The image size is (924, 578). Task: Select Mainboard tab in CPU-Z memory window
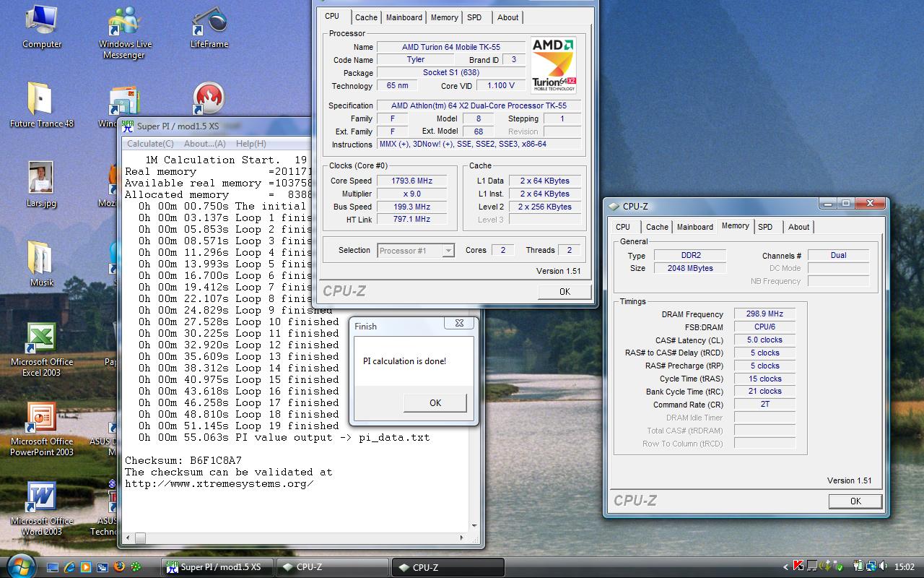[x=694, y=227]
